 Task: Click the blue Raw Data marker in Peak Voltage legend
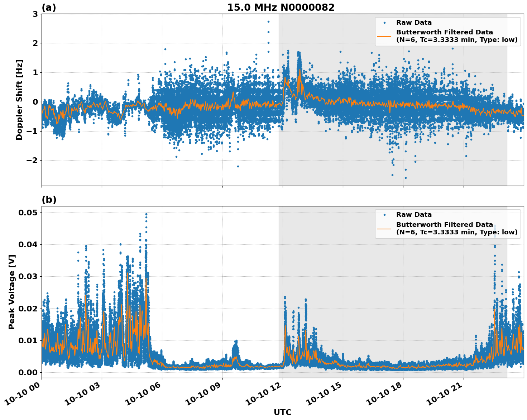click(384, 215)
